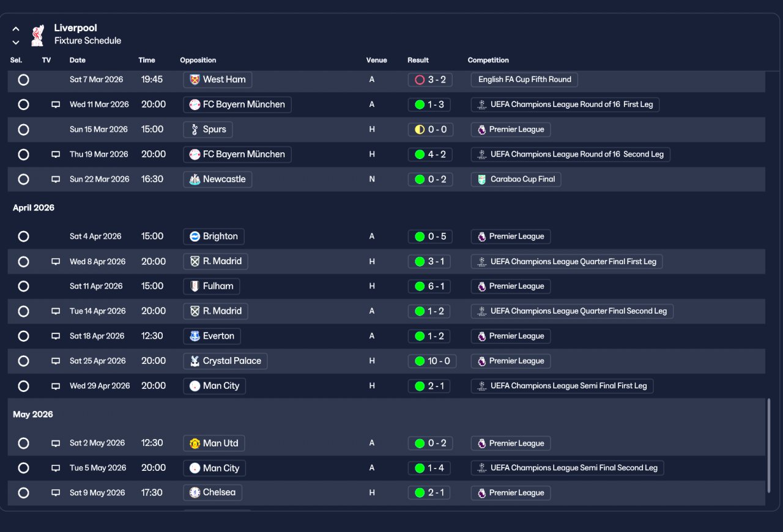Click TV icon for Crystal Palace match
This screenshot has width=783, height=532.
[x=56, y=361]
